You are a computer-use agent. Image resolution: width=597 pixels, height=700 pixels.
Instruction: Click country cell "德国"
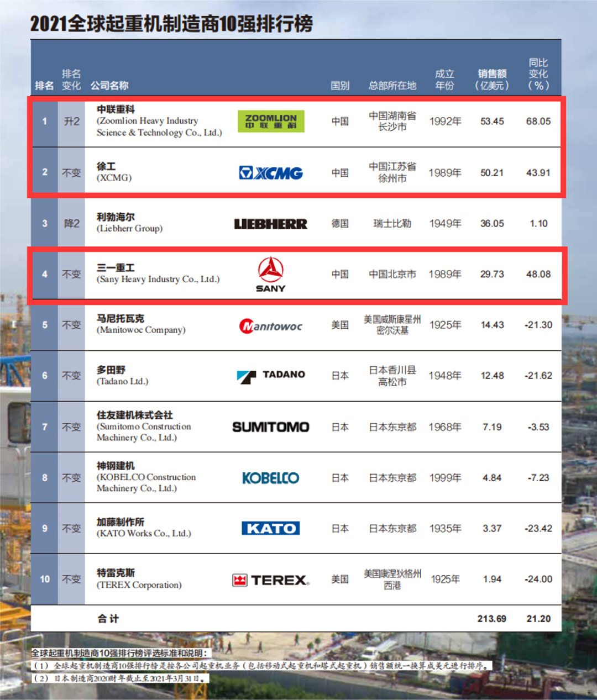340,224
